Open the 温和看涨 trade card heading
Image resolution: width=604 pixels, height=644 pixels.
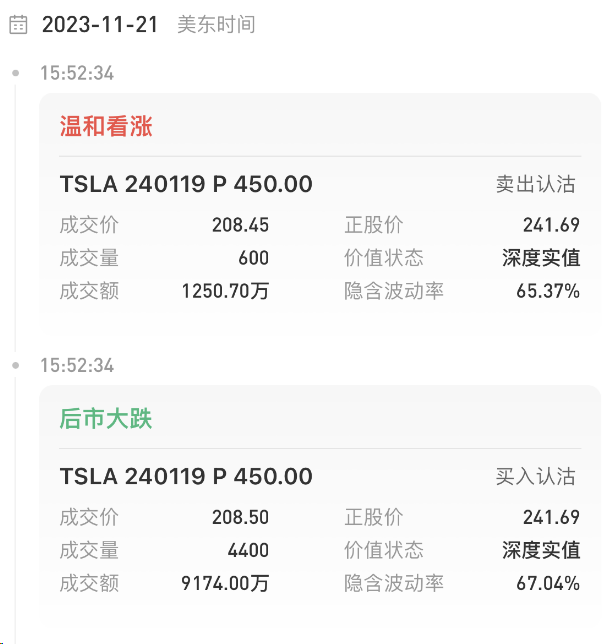pos(106,126)
